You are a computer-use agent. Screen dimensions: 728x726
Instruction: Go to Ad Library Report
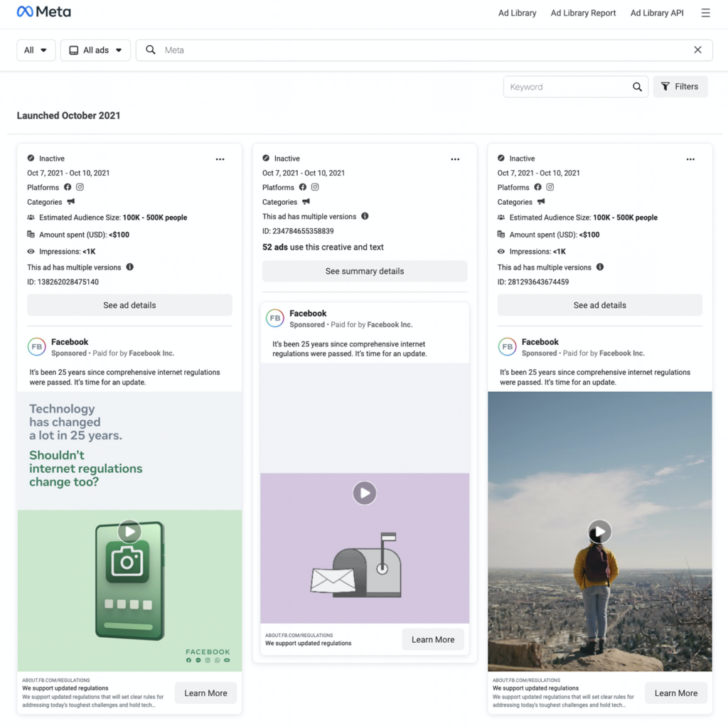pos(583,13)
